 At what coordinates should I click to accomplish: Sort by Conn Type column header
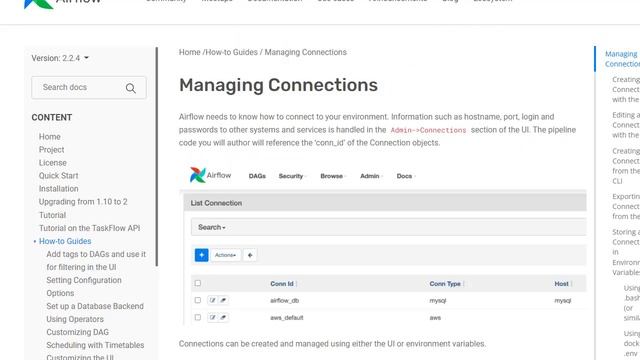pos(446,284)
